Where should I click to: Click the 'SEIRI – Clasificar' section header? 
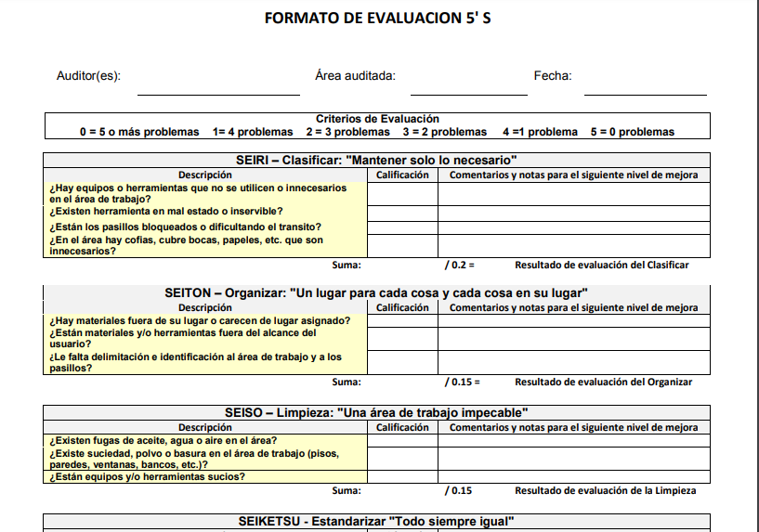click(x=376, y=160)
